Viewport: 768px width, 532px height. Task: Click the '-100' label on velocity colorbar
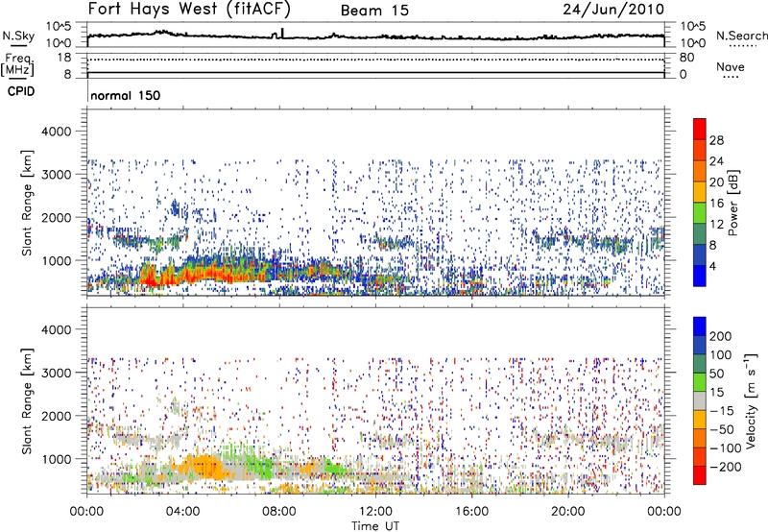point(726,448)
